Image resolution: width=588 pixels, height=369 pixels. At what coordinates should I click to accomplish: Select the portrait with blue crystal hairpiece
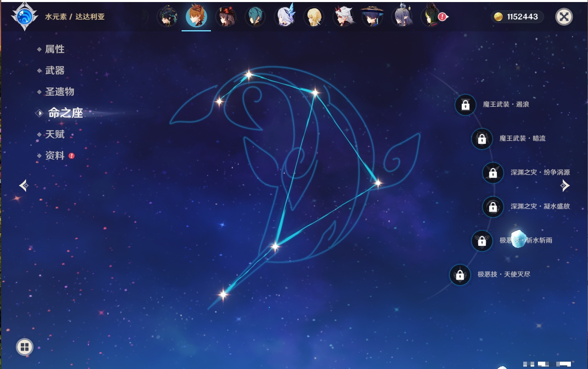(285, 17)
